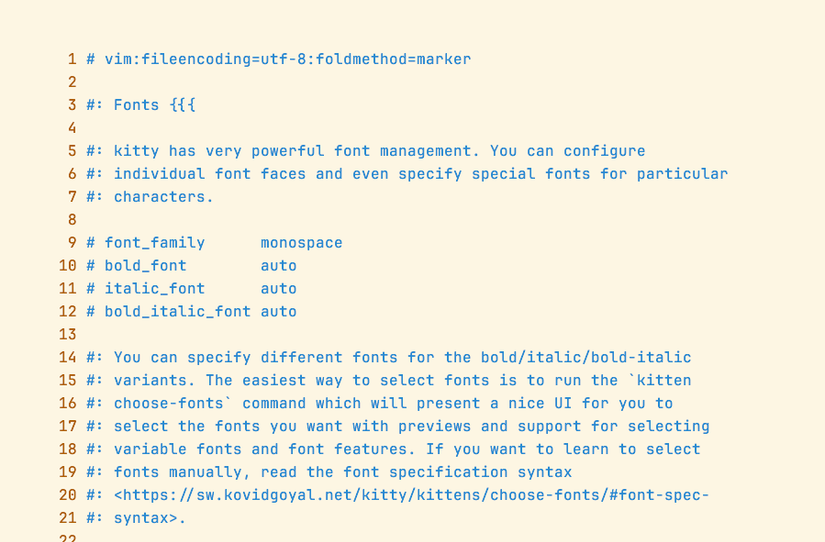
Task: Click the "auto" value for bold_italic_font
Action: coord(278,312)
